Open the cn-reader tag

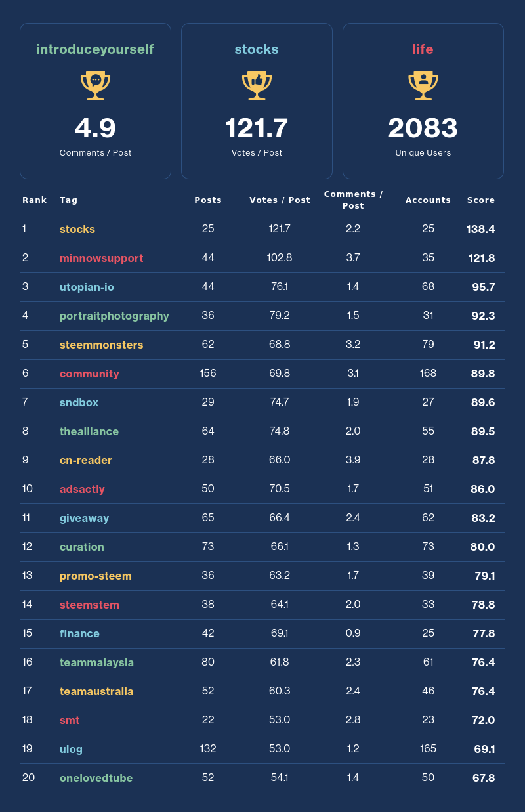(86, 460)
